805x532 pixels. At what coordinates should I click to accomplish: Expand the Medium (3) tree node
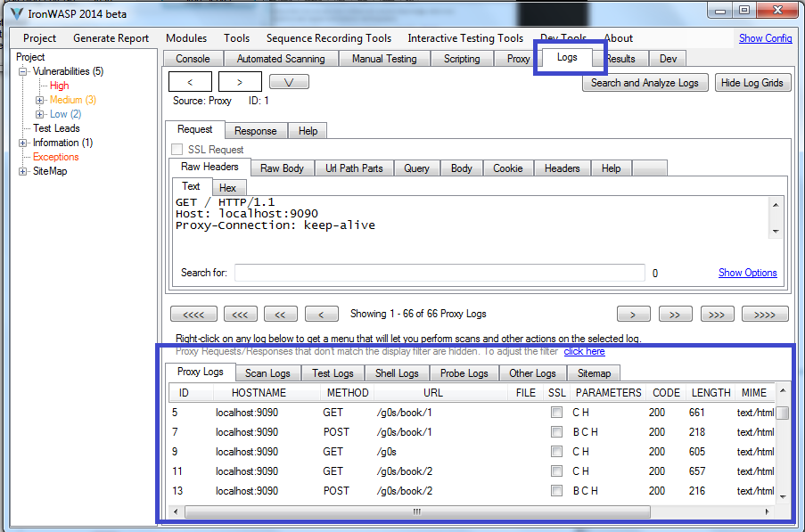(39, 100)
